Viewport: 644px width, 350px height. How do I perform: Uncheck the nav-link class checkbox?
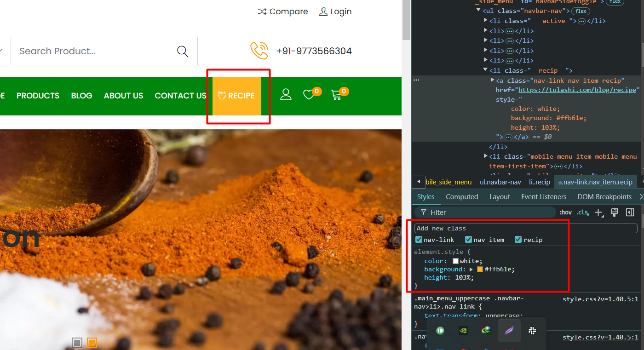419,240
